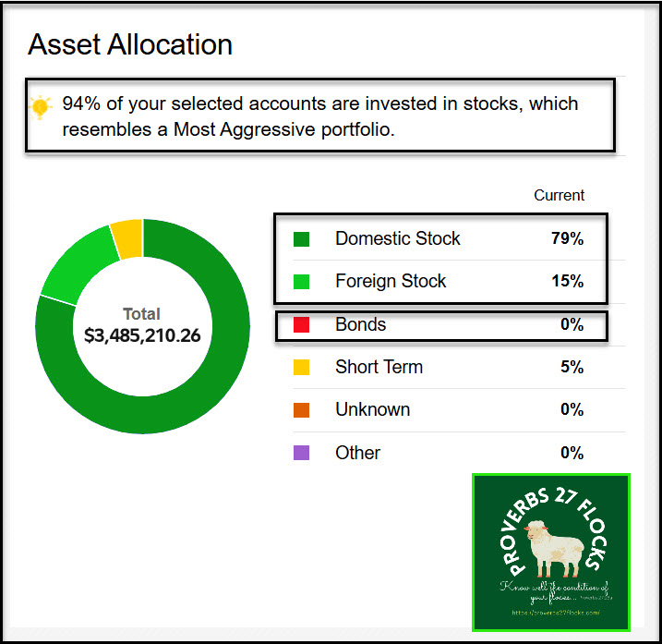662x644 pixels.
Task: Select the Domestic Stock row label
Action: pos(397,238)
